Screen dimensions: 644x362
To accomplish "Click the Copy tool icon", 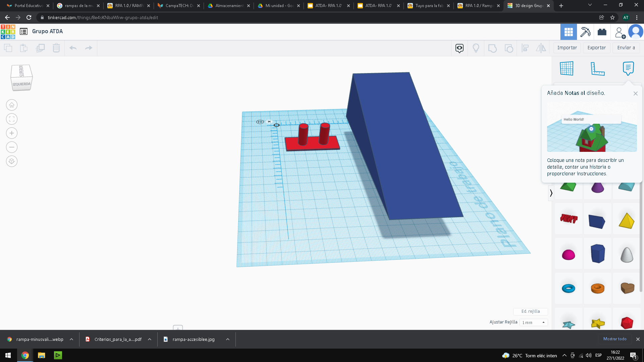I will pos(8,48).
